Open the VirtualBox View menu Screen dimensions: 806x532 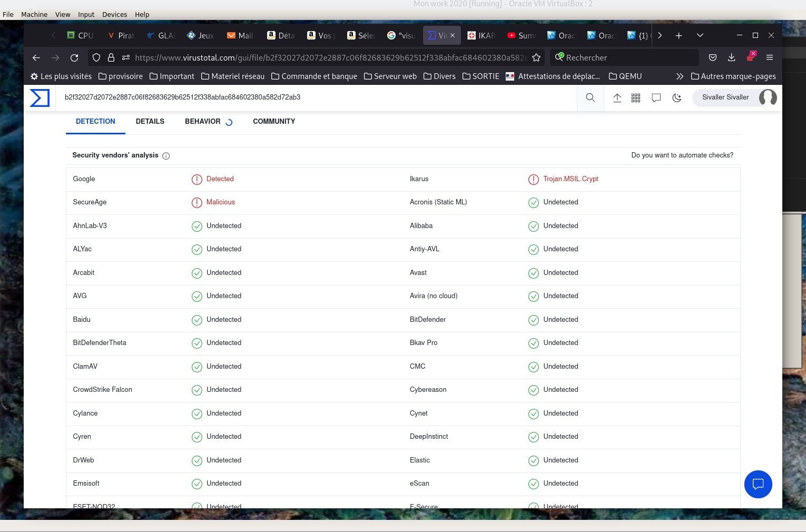(x=63, y=14)
